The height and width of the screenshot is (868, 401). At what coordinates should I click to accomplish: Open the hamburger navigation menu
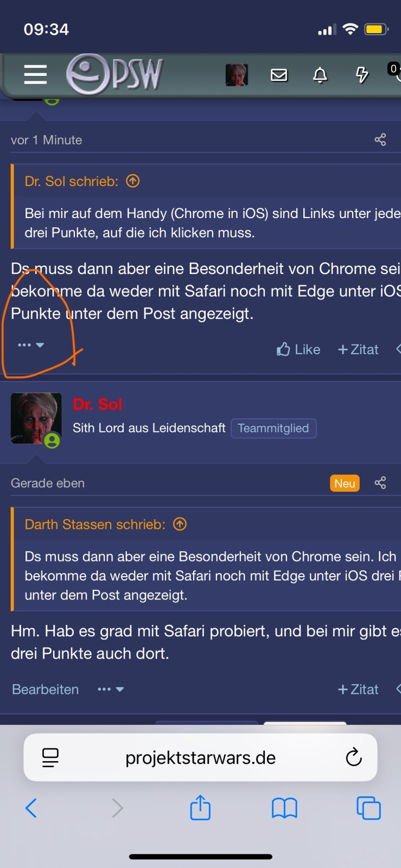[x=35, y=74]
